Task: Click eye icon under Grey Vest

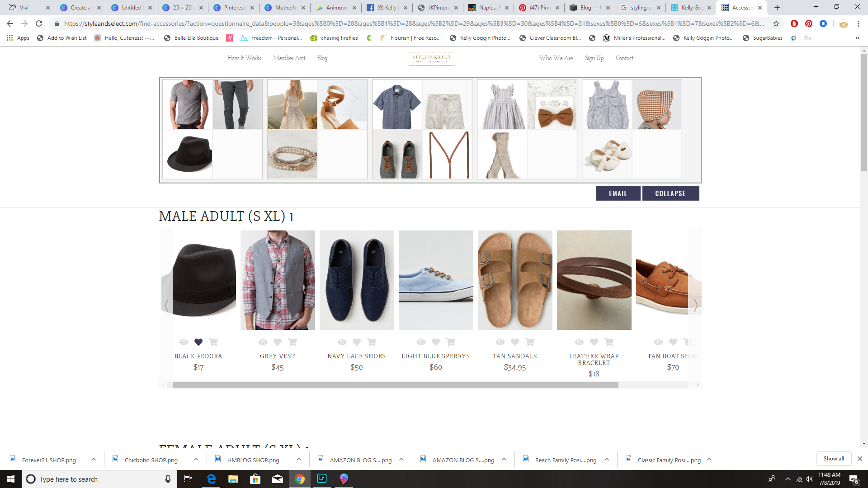Action: tap(263, 342)
